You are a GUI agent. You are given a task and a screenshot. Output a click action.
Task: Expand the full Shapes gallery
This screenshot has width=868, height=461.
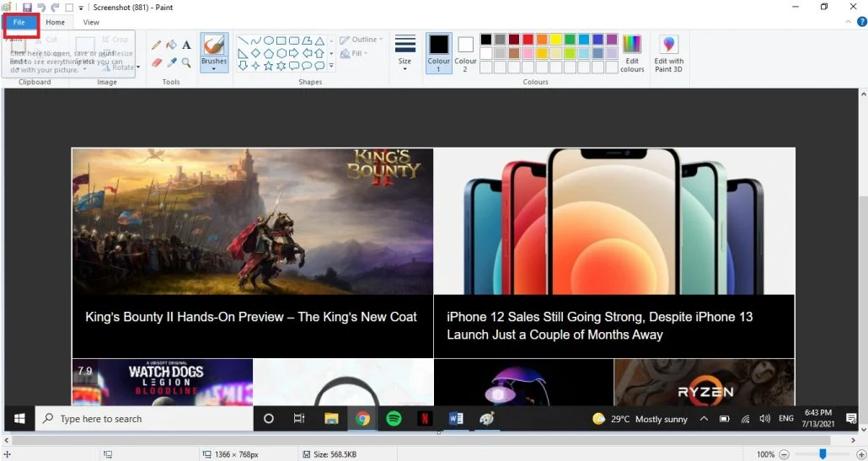pyautogui.click(x=331, y=66)
